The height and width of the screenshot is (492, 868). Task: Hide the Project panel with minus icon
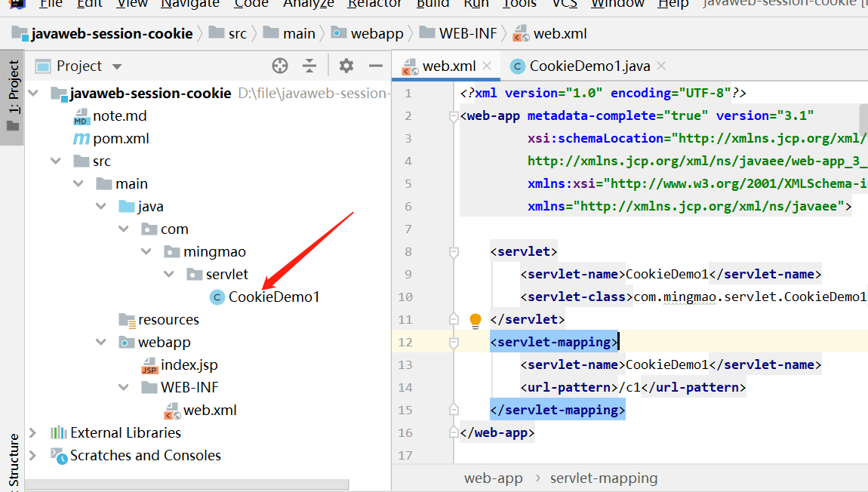tap(376, 66)
